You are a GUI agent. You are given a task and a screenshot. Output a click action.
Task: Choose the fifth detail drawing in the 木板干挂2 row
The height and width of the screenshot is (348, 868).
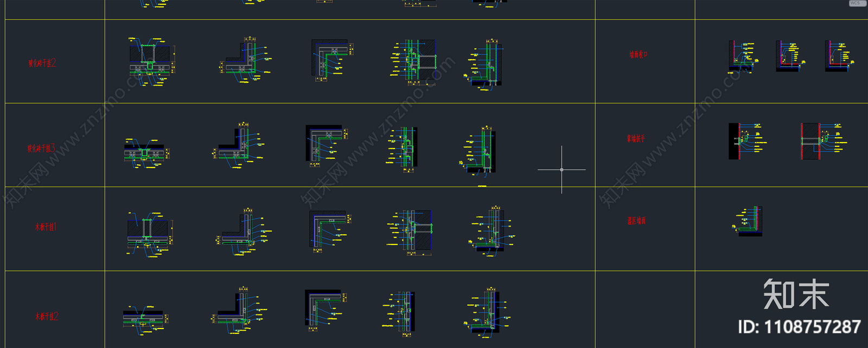click(x=487, y=312)
